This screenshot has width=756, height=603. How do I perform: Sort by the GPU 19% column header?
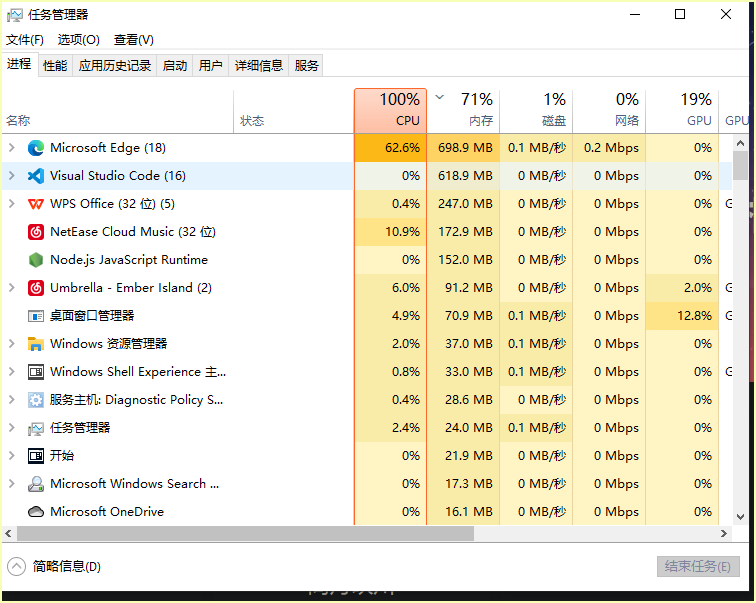click(682, 110)
